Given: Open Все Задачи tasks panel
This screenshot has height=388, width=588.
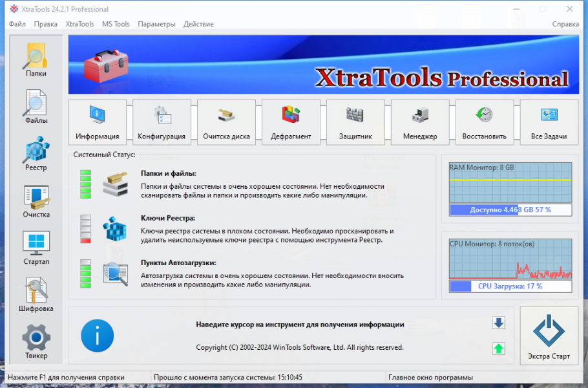Looking at the screenshot, I should pyautogui.click(x=549, y=122).
